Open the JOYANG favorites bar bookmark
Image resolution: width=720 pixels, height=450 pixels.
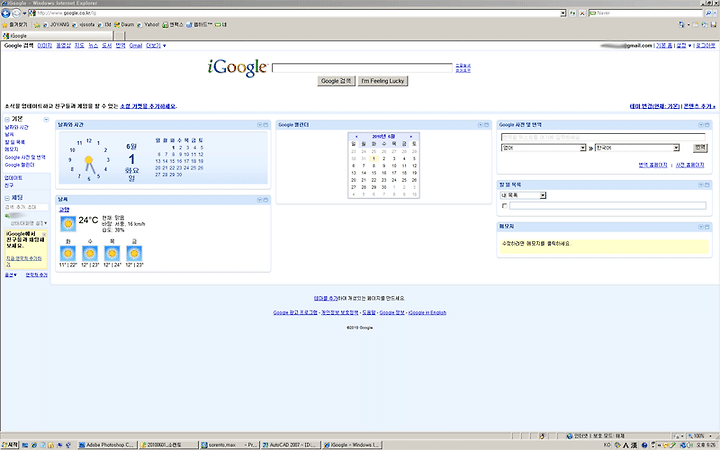click(56, 25)
